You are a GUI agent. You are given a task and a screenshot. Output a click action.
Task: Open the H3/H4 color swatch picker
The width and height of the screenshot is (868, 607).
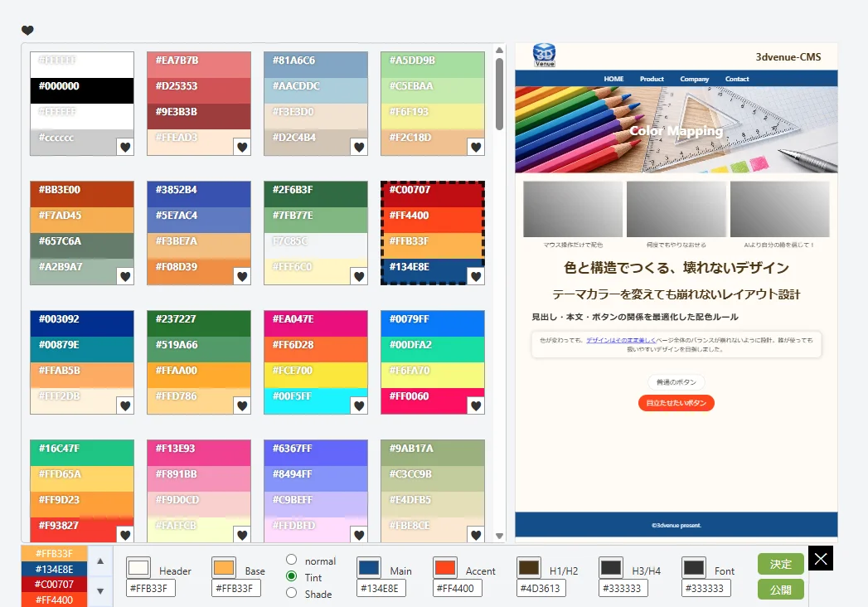pos(611,568)
